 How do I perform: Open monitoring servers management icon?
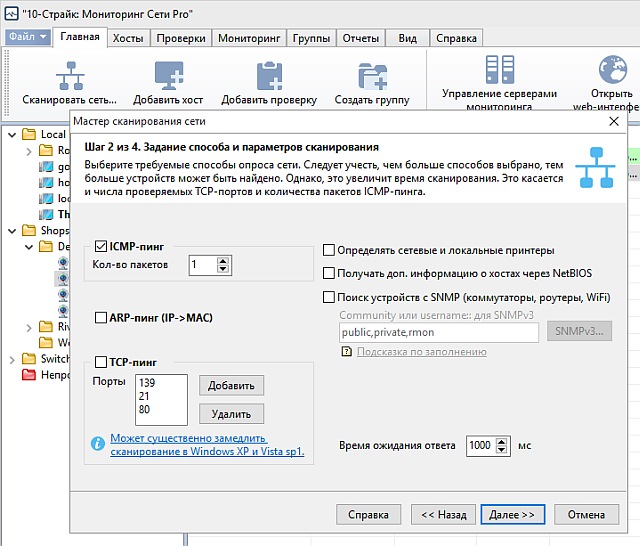(x=500, y=69)
